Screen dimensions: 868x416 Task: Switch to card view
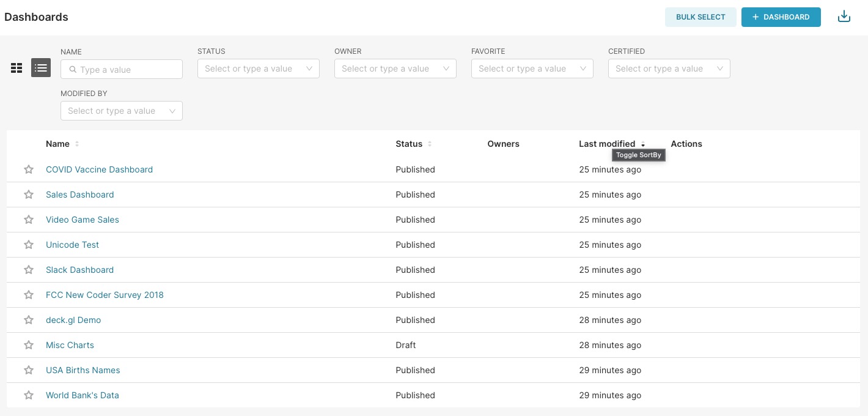tap(17, 68)
